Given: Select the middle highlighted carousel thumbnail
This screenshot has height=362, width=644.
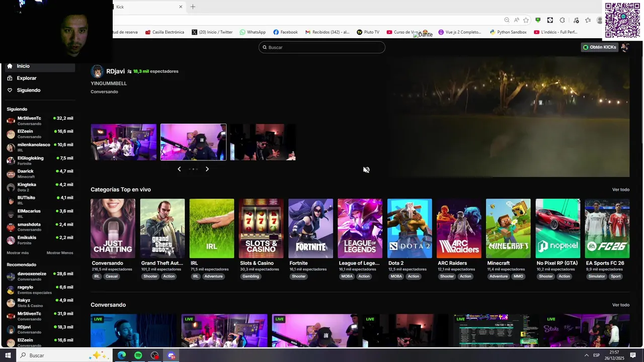Looking at the screenshot, I should point(193,142).
